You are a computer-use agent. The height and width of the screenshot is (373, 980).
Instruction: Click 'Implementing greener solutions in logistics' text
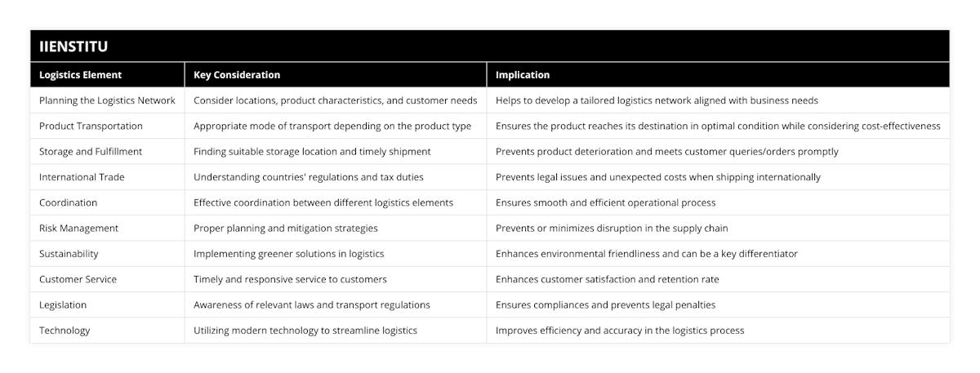tap(289, 254)
